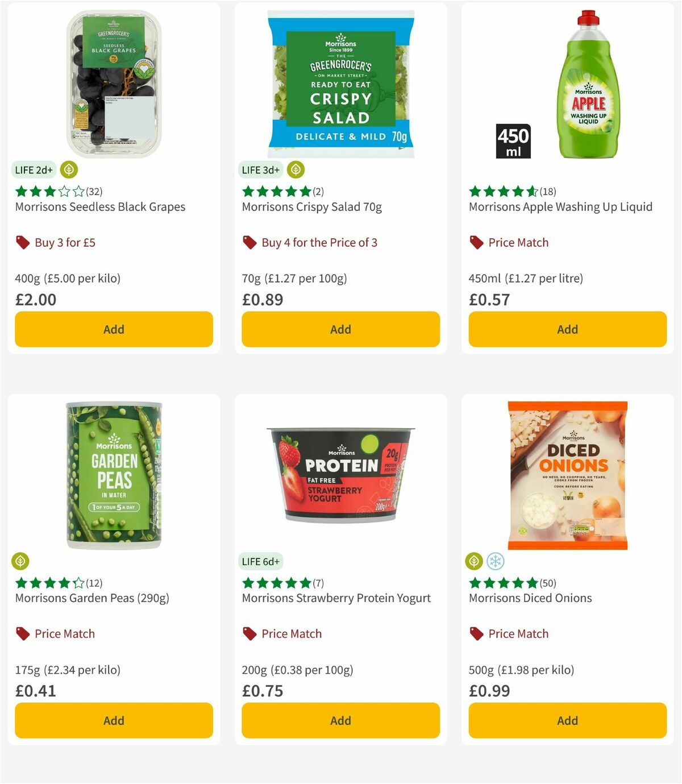Click the LIFE 6d+ badge on Strawberry Yogurt
The height and width of the screenshot is (784, 682).
tap(261, 561)
